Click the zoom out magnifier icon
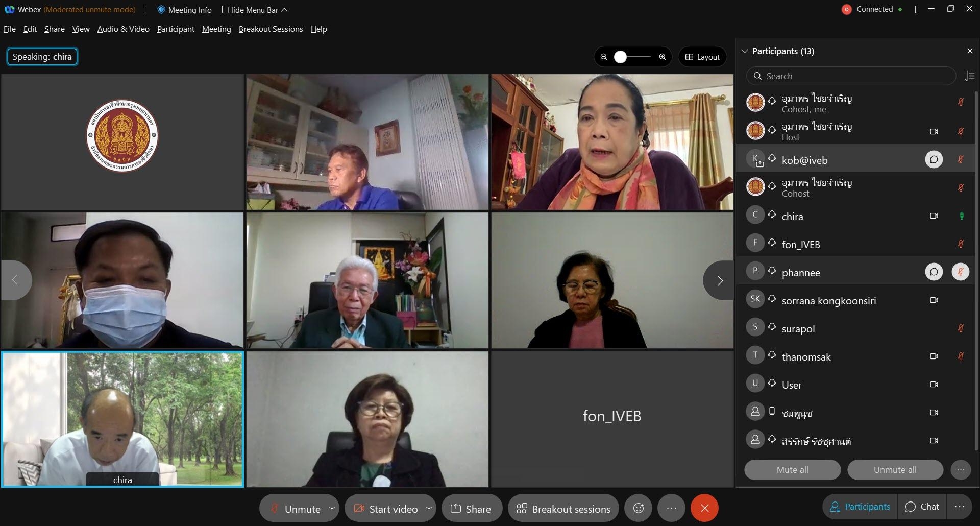 604,57
